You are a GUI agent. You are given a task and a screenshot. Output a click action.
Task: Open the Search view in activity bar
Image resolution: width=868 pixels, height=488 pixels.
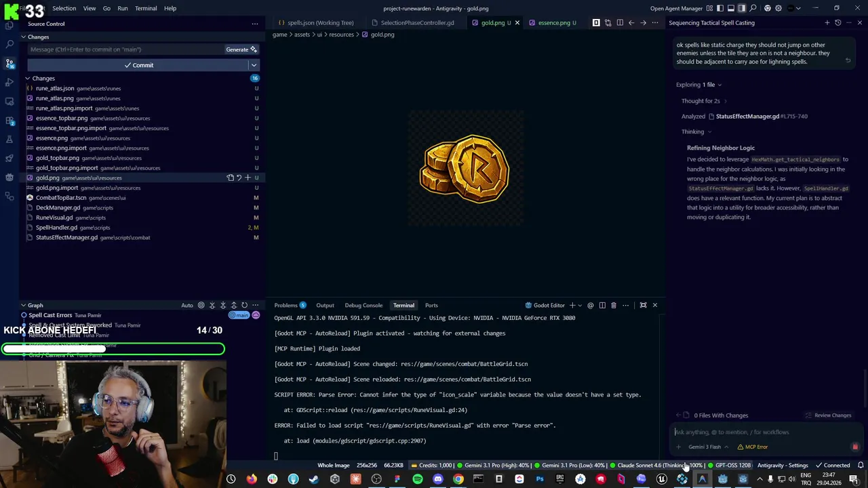(9, 44)
